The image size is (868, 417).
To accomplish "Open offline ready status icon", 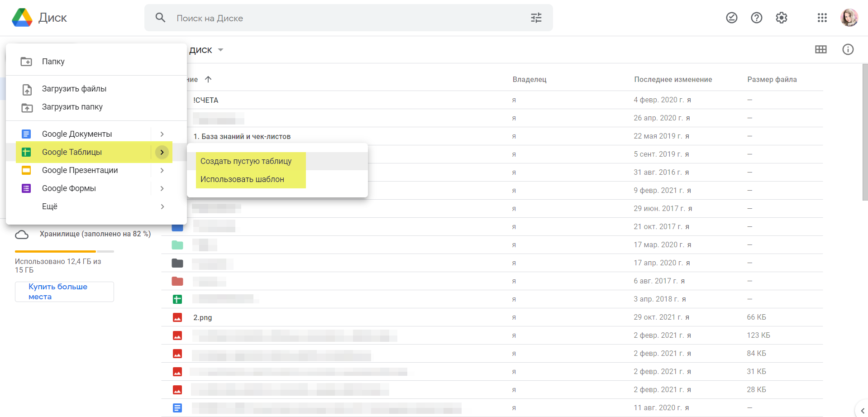I will (731, 18).
